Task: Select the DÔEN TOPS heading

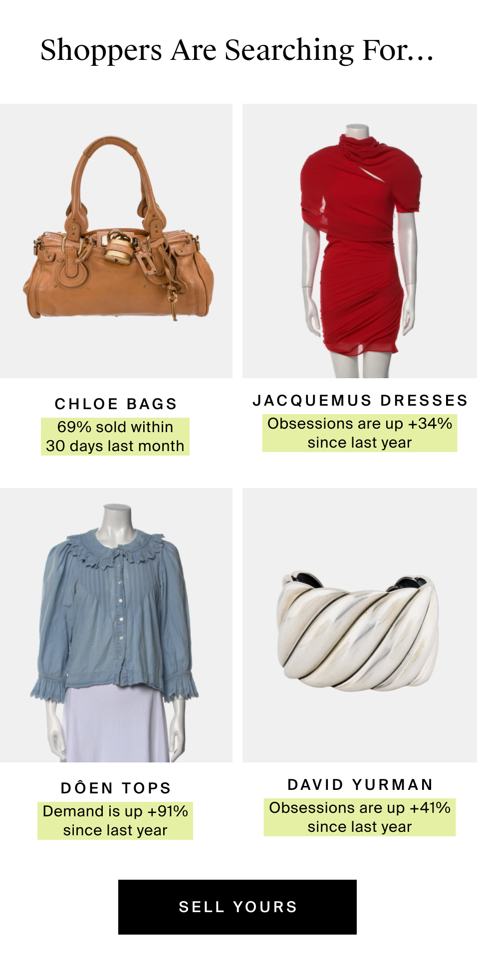Action: tap(116, 787)
